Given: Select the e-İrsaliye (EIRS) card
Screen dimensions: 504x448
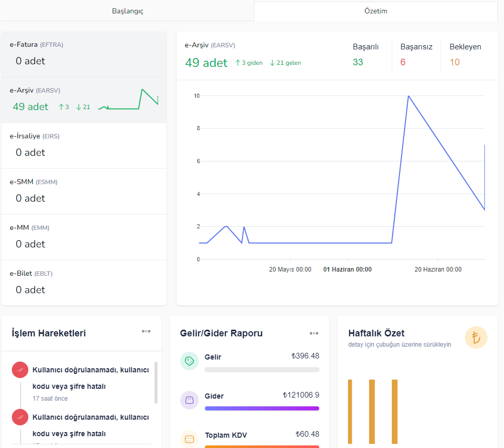Looking at the screenshot, I should 84,146.
